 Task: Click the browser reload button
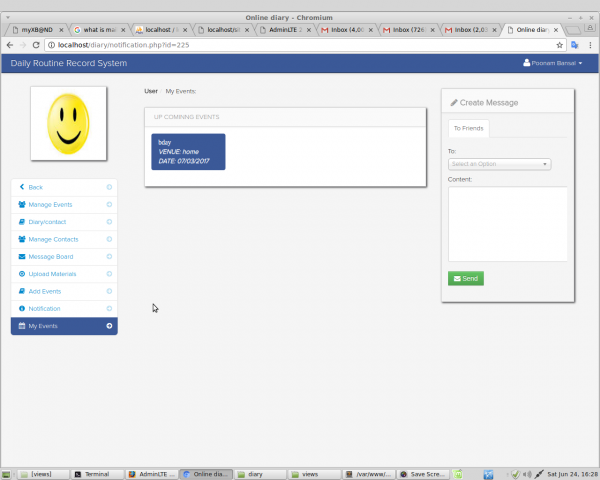(x=36, y=45)
